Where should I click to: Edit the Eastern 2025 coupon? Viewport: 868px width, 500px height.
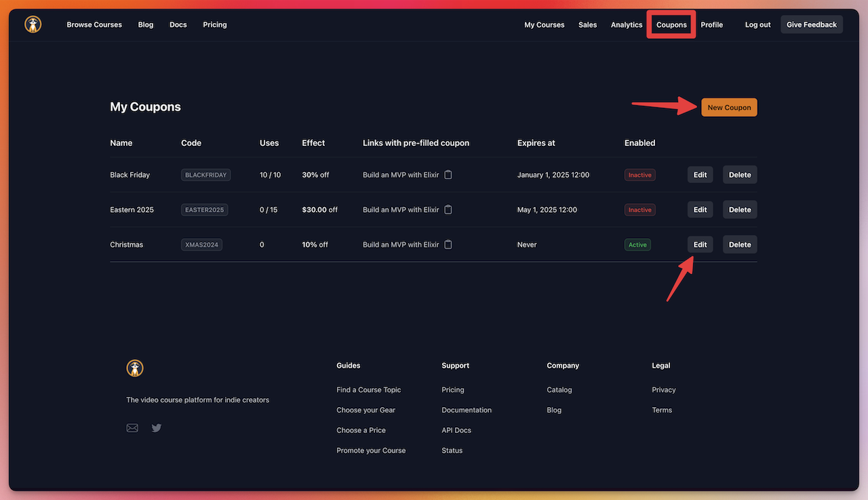[700, 210]
